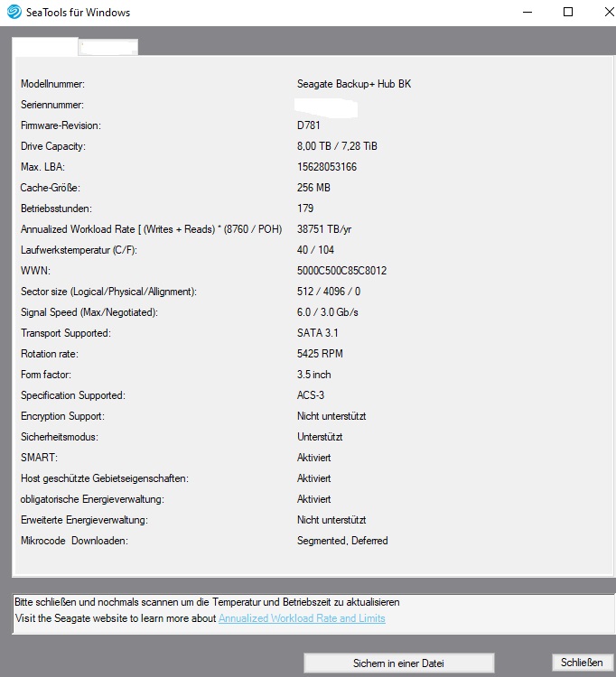This screenshot has width=616, height=677.
Task: Click the firmware value 'D781'
Action: (308, 125)
